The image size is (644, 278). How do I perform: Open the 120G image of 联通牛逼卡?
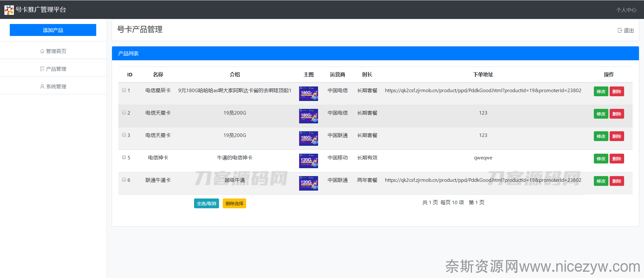(308, 183)
